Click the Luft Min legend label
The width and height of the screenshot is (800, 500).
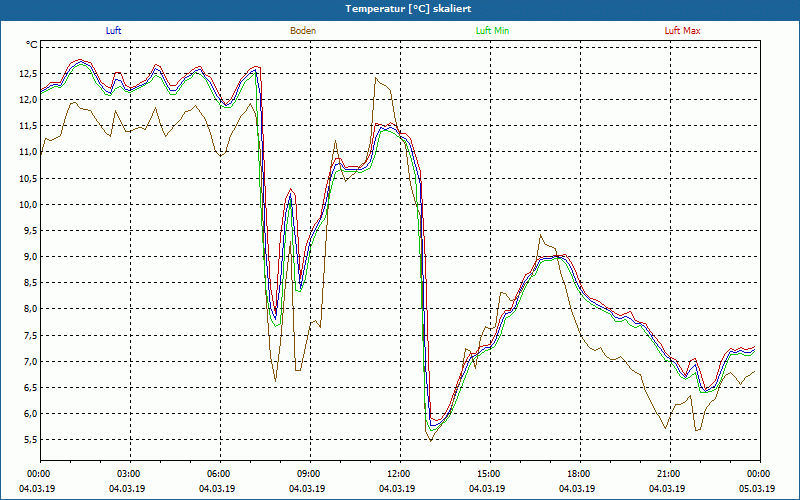(492, 31)
